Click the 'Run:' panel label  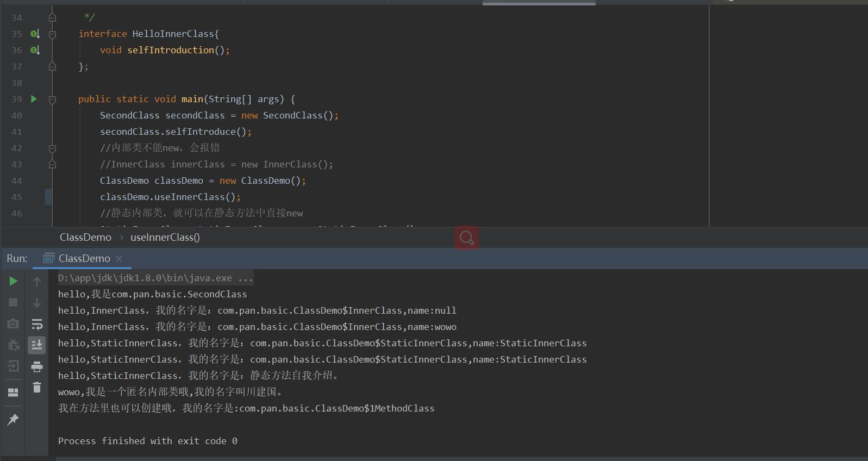(x=17, y=259)
